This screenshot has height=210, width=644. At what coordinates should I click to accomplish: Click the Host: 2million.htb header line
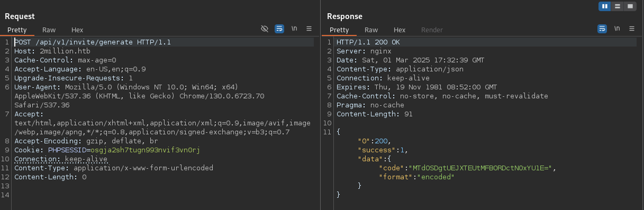point(52,51)
